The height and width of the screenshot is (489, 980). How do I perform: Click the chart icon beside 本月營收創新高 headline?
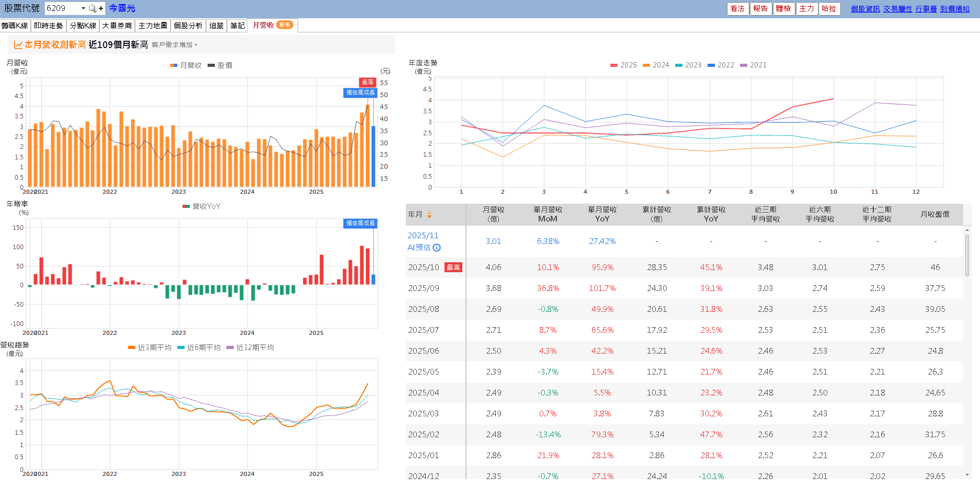(17, 45)
